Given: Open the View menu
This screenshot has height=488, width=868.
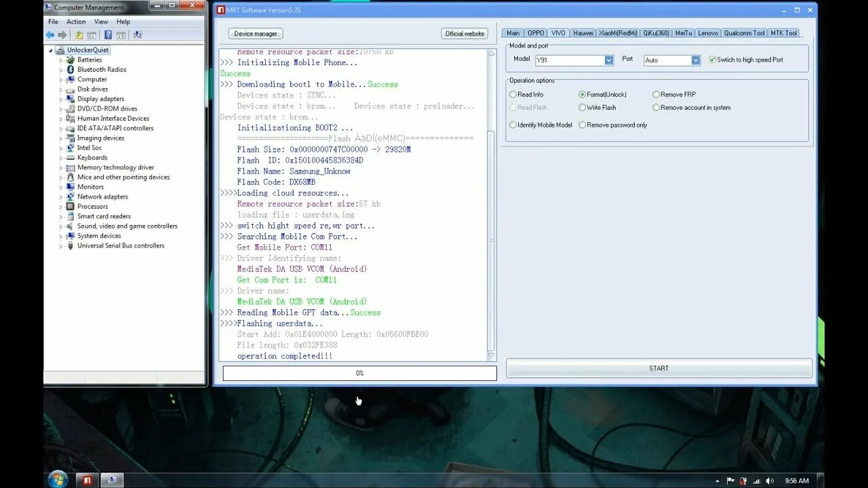Looking at the screenshot, I should 101,22.
